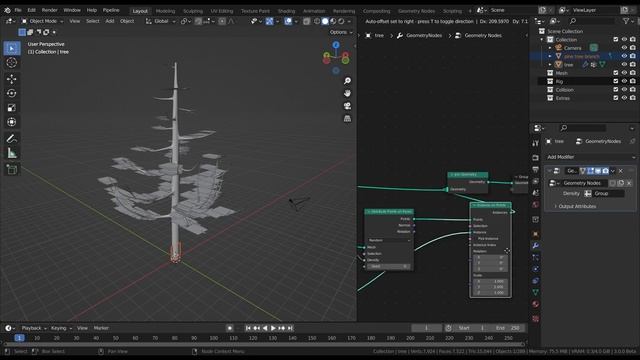Open the Playback dropdown in the timeline
Image resolution: width=640 pixels, height=360 pixels.
[34, 328]
